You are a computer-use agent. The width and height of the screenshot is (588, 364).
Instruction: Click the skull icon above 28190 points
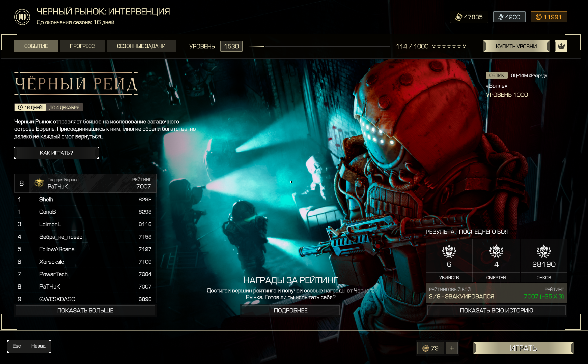pos(544,251)
